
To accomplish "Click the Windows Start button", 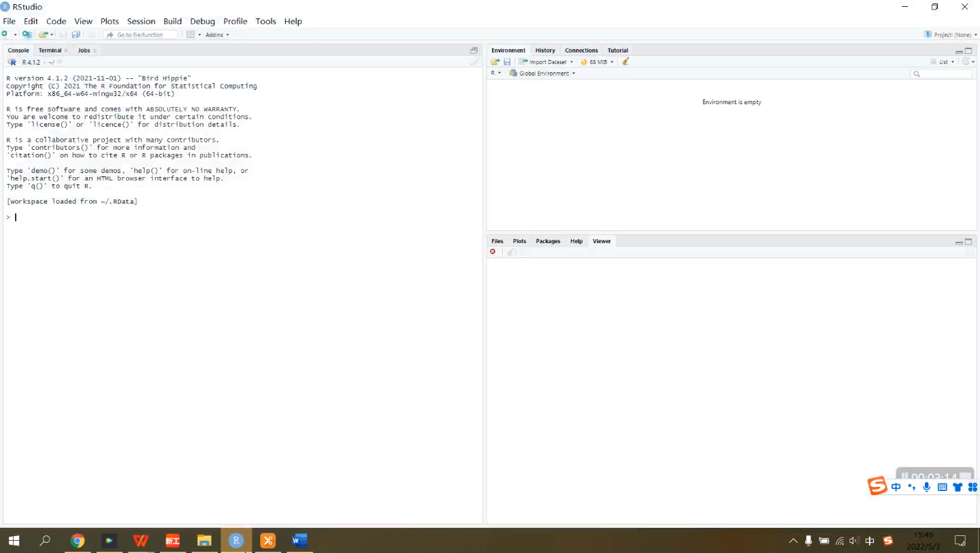I will [13, 541].
